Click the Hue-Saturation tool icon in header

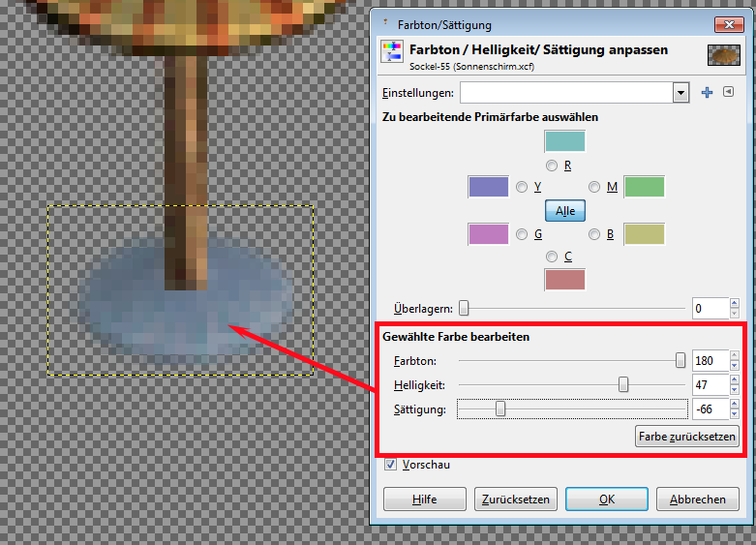[x=392, y=51]
